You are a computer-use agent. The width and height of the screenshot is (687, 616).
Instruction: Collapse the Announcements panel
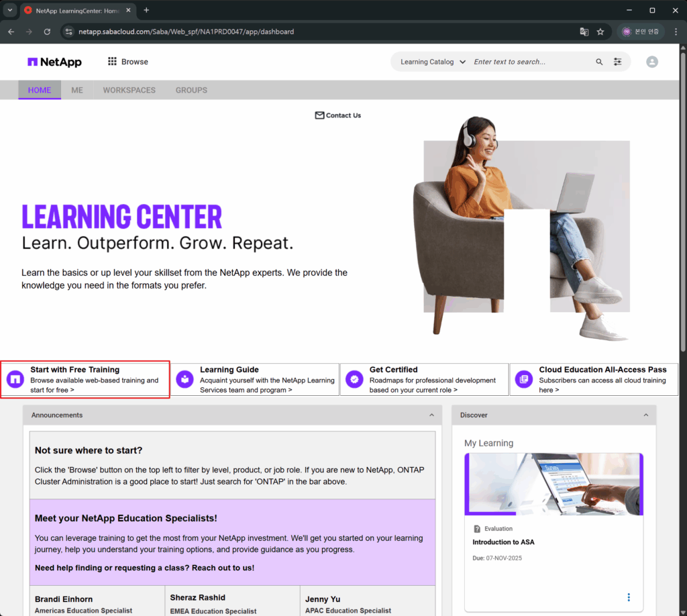431,415
